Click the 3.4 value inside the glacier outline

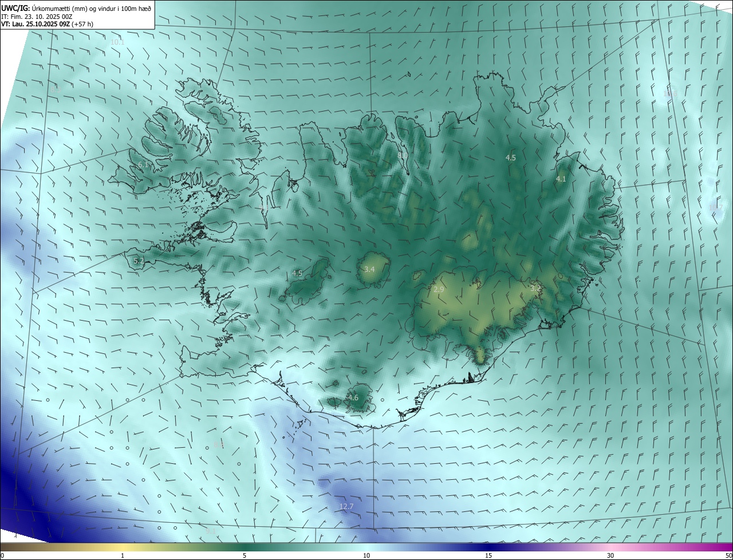click(369, 269)
